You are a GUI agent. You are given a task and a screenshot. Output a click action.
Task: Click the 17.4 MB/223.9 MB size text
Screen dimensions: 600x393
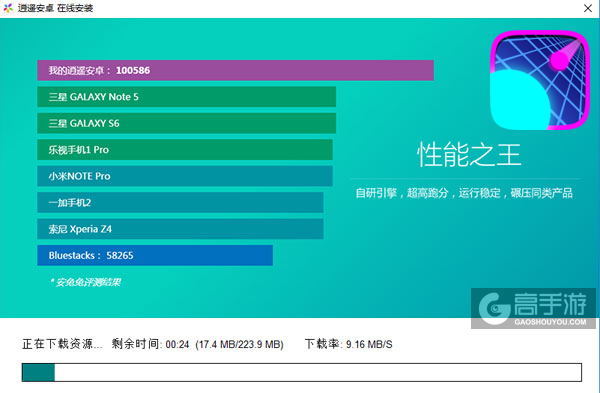[239, 344]
